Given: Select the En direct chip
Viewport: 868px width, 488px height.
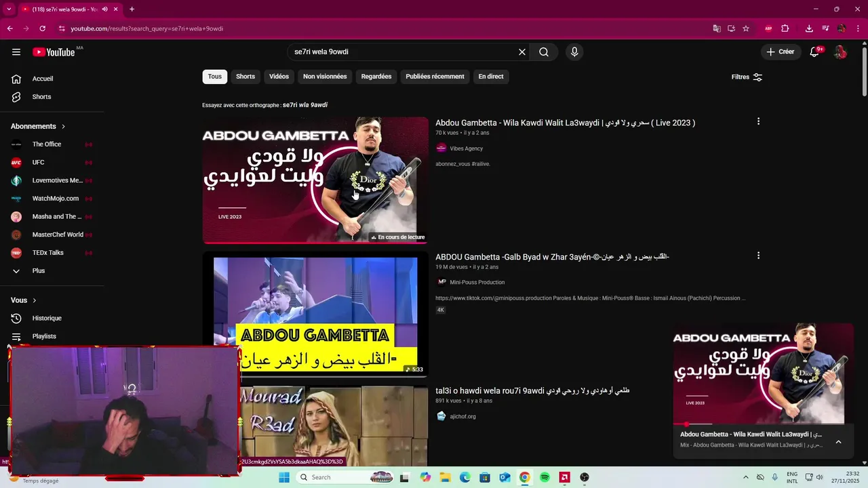Looking at the screenshot, I should click(491, 77).
